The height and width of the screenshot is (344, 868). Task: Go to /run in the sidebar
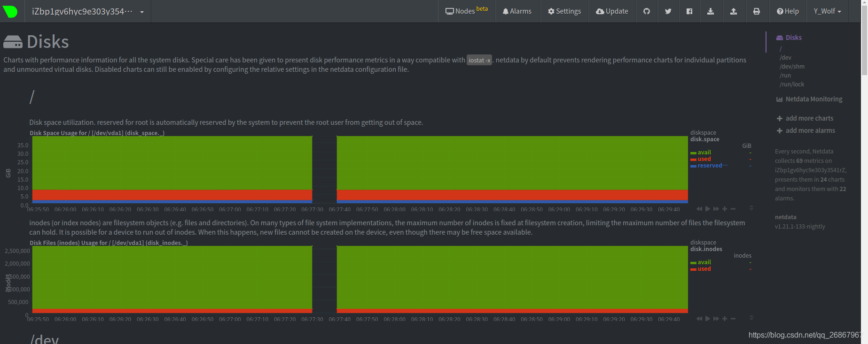click(x=785, y=76)
